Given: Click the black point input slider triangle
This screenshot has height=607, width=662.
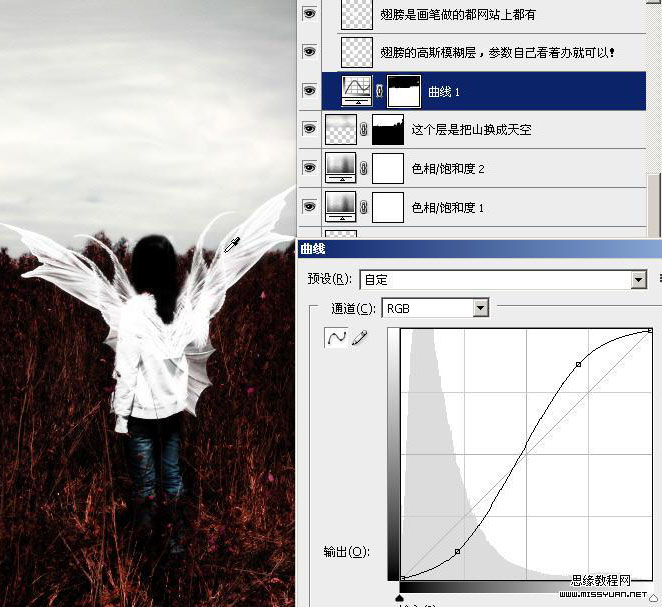Looking at the screenshot, I should [x=399, y=598].
